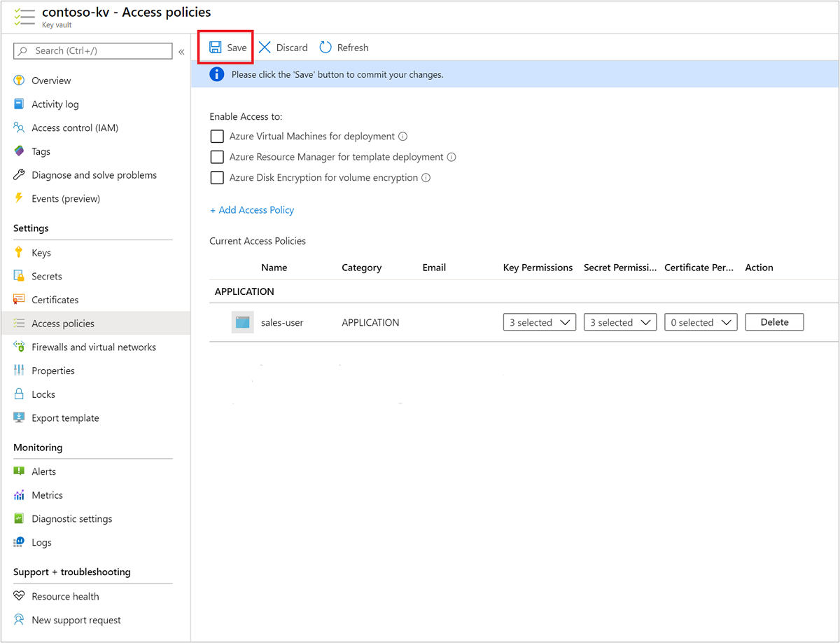Expand the Secret Permissions selector
Viewport: 840px width, 643px height.
619,321
